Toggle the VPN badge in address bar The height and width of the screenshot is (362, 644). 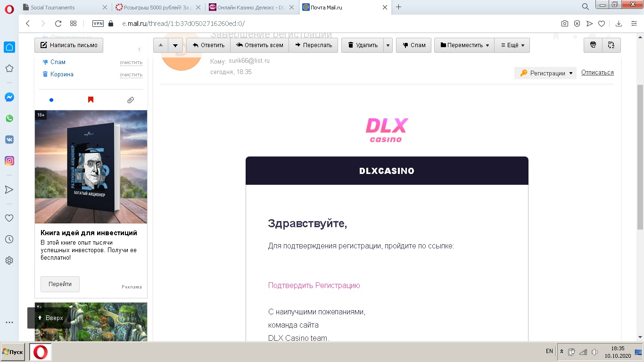(x=98, y=24)
